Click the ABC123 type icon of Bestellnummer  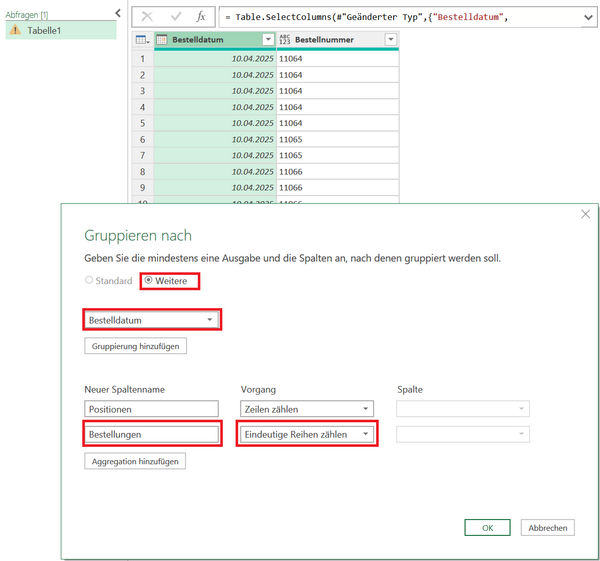(285, 39)
